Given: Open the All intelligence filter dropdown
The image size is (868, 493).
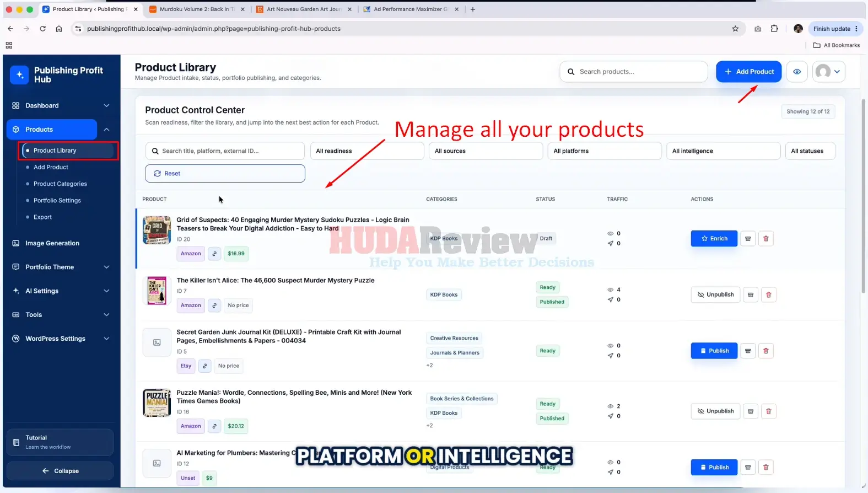Looking at the screenshot, I should pos(723,151).
